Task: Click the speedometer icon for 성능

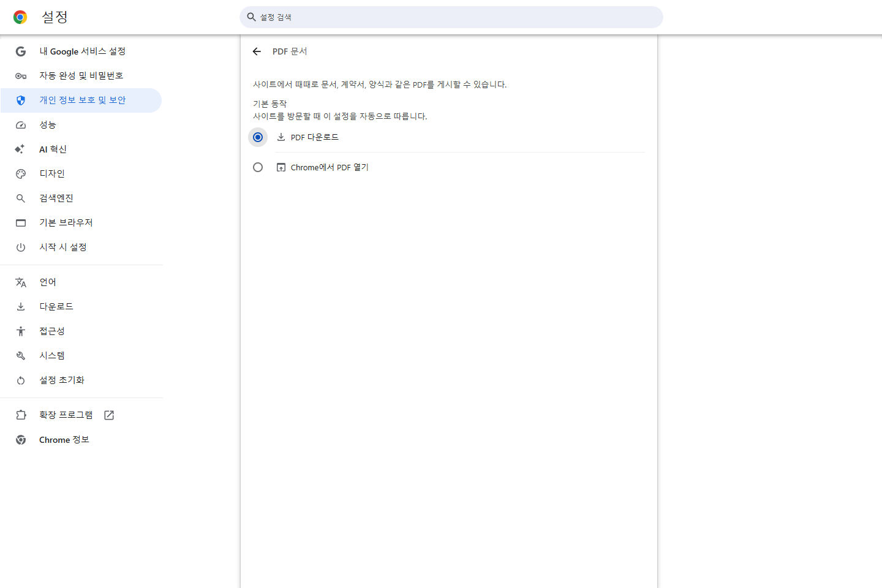Action: [x=21, y=125]
